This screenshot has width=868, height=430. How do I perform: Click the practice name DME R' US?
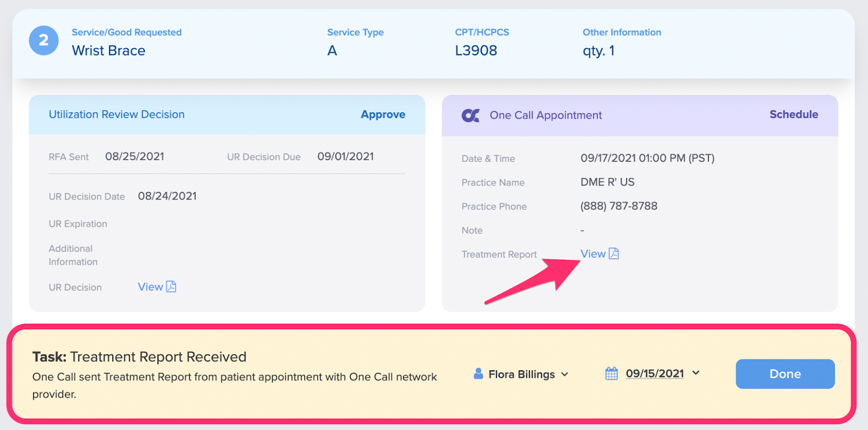click(x=608, y=182)
